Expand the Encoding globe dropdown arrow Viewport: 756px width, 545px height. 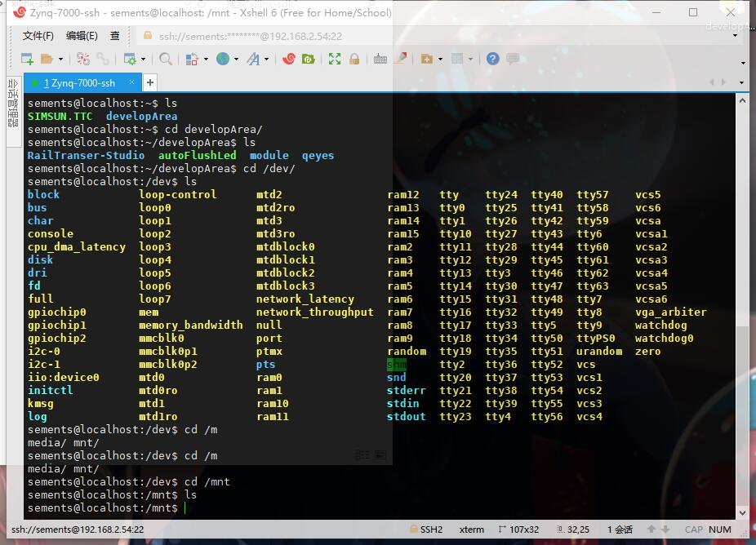236,60
